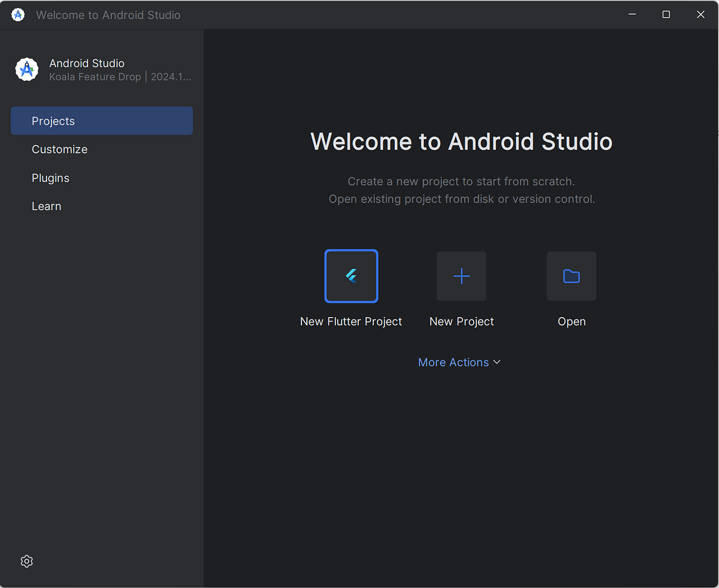This screenshot has width=719, height=588.
Task: Switch to the Customize section
Action: click(59, 149)
